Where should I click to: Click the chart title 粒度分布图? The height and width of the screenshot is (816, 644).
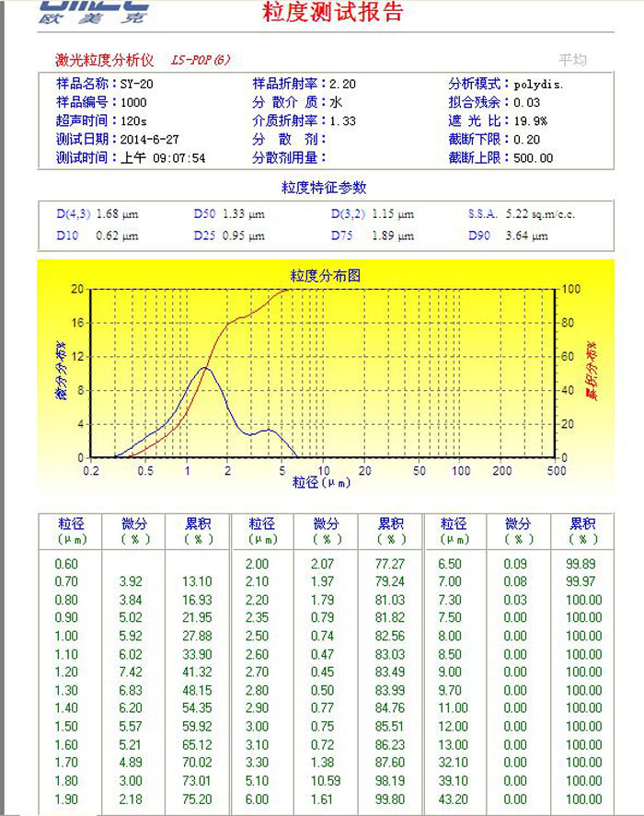pyautogui.click(x=326, y=275)
